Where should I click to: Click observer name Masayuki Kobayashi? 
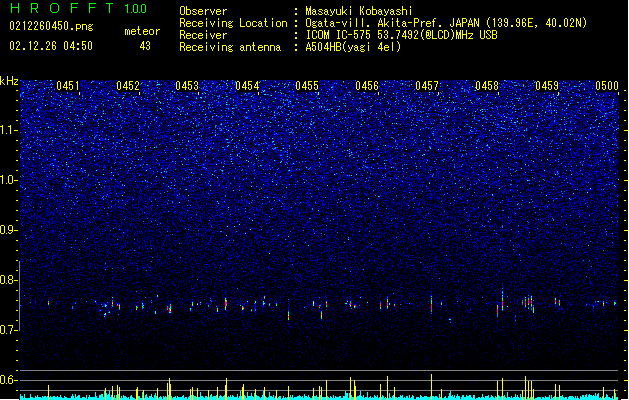pos(359,11)
